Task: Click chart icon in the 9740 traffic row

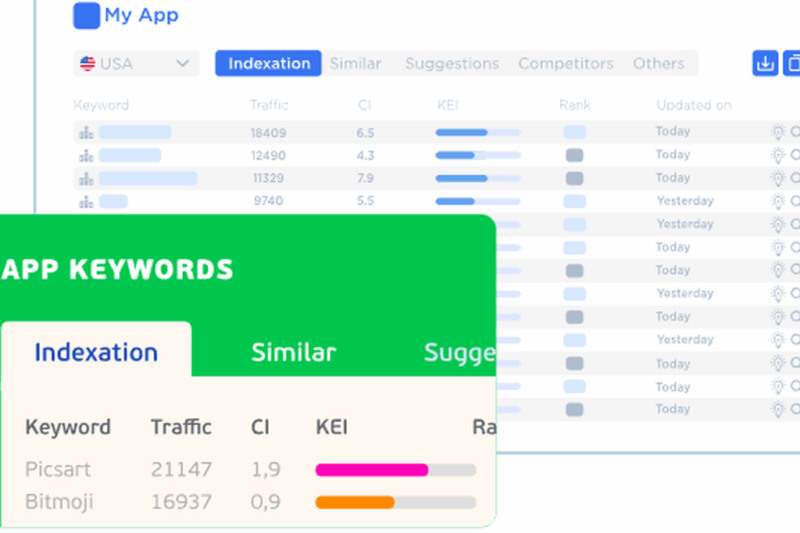Action: coord(86,201)
